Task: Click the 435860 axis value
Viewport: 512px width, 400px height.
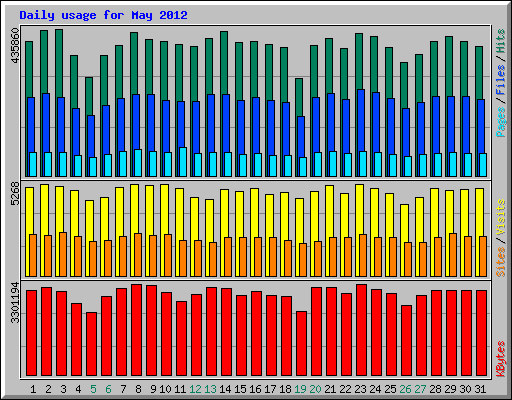Action: pos(15,46)
